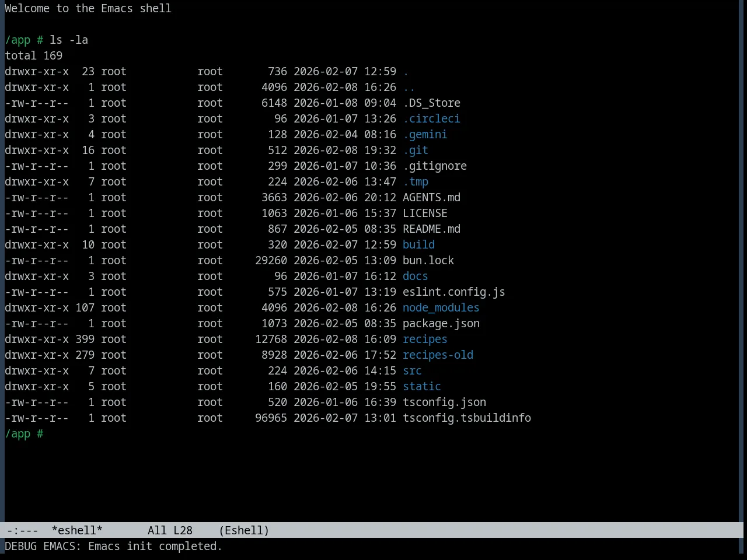
Task: Select the static directory entry
Action: click(x=422, y=386)
